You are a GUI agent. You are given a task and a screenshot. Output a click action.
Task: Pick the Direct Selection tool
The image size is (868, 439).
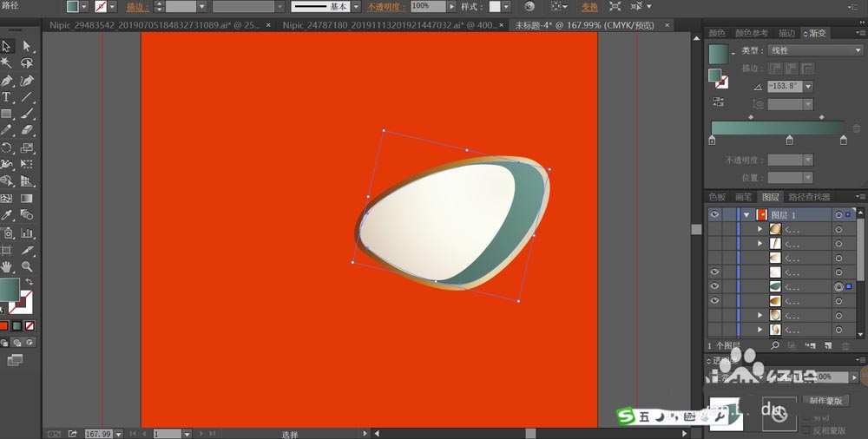26,46
